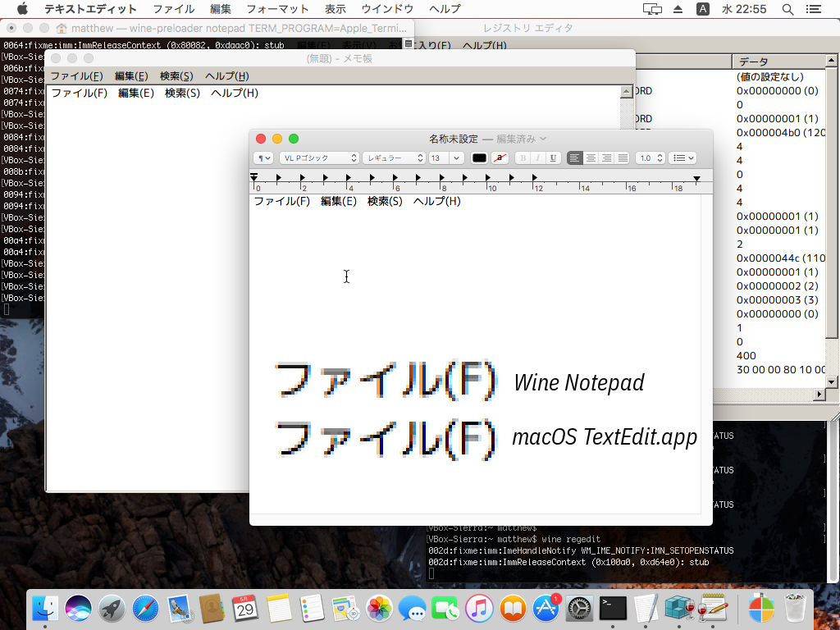
Task: Open Notes from the Dock
Action: tap(279, 608)
